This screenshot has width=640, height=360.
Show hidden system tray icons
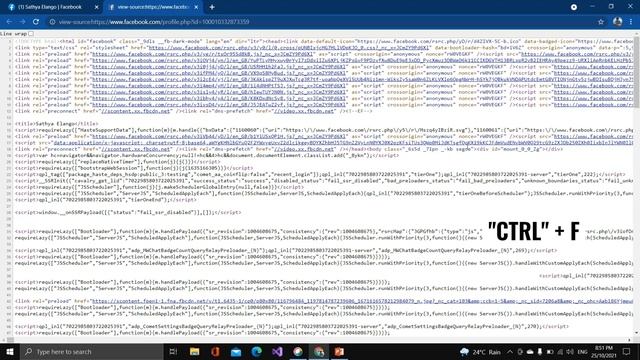pyautogui.click(x=510, y=352)
